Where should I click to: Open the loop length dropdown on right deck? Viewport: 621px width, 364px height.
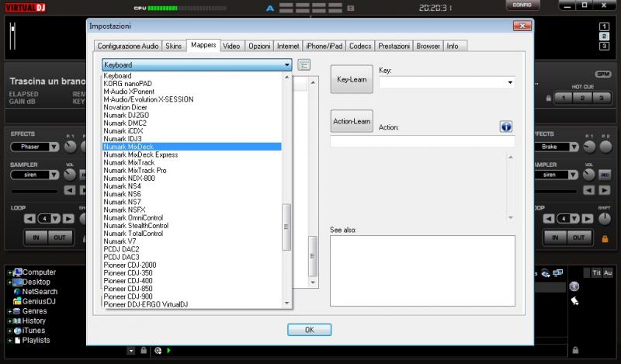tap(574, 219)
